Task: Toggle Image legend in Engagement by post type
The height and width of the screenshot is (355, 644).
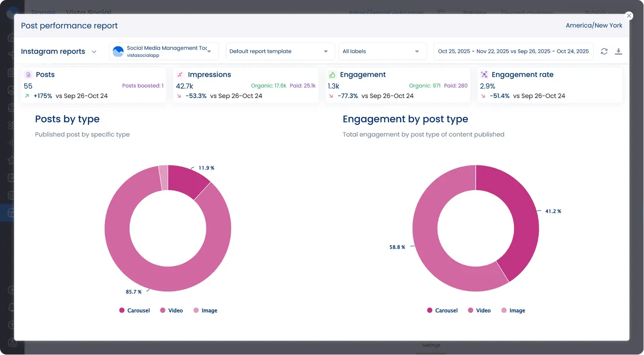Action: [513, 311]
